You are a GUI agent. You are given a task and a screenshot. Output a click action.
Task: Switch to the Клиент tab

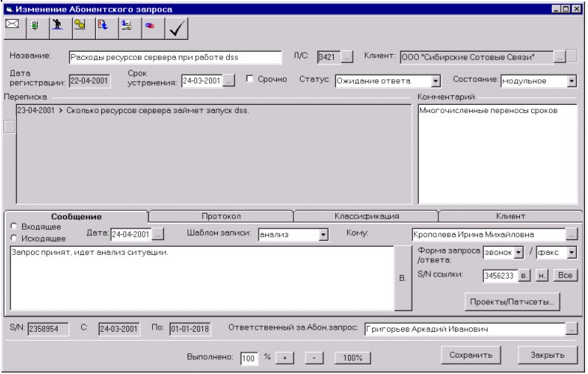pyautogui.click(x=510, y=216)
